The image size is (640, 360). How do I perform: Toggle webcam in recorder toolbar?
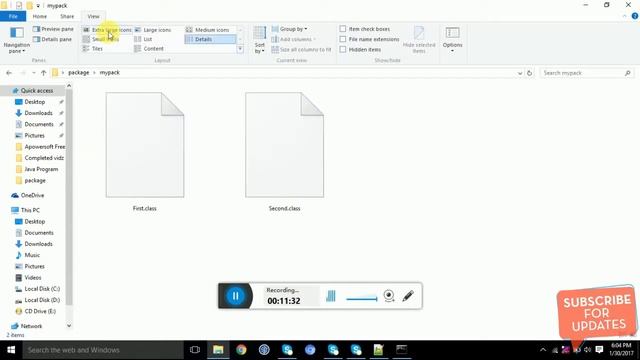point(389,296)
